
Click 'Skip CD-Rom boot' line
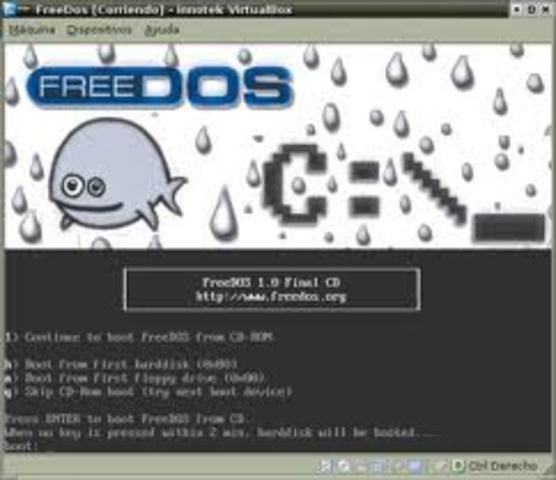[149, 392]
